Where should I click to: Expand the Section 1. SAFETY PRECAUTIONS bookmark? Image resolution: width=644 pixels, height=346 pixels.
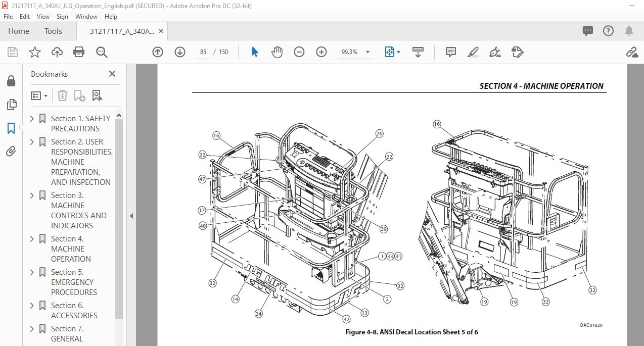click(x=32, y=119)
